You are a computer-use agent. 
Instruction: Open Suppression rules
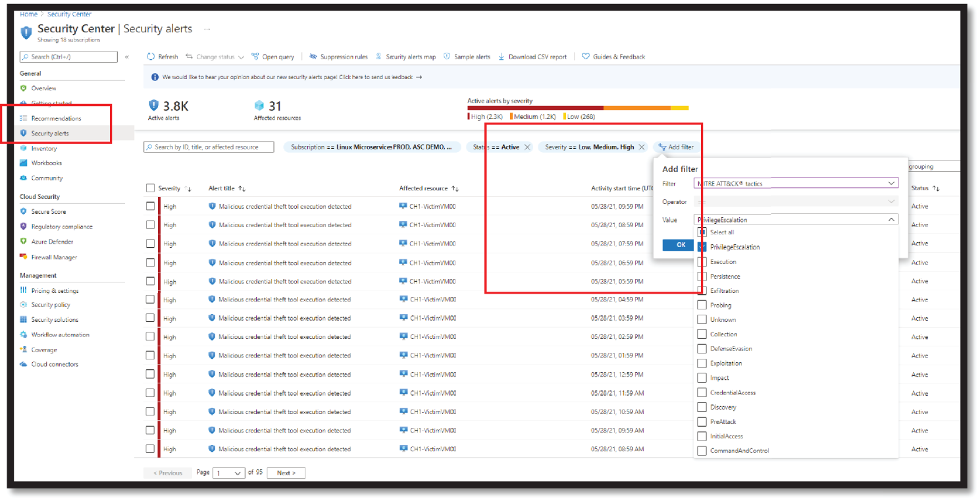pyautogui.click(x=338, y=57)
